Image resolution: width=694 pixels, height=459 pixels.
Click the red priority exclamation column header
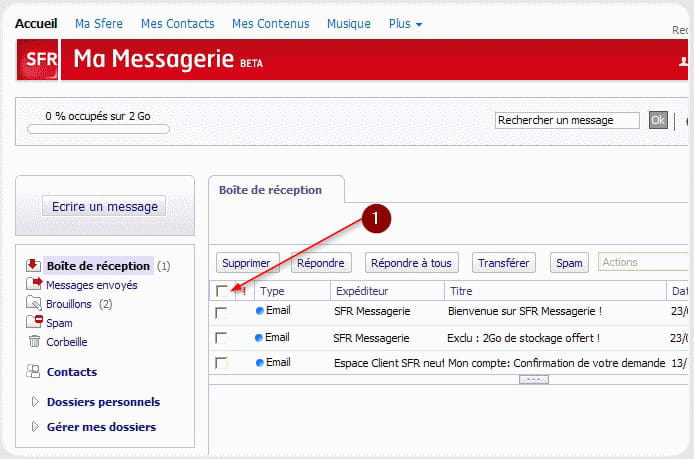244,291
